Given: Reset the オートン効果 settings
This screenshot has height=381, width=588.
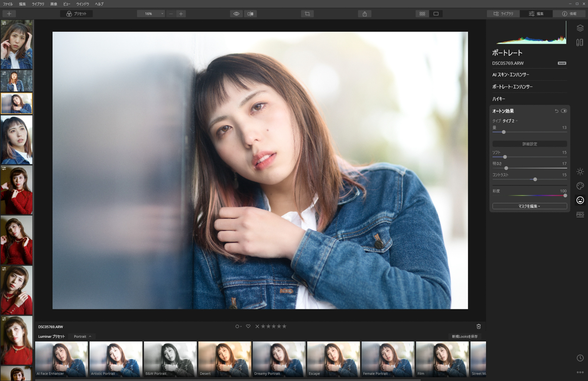Looking at the screenshot, I should [x=556, y=111].
